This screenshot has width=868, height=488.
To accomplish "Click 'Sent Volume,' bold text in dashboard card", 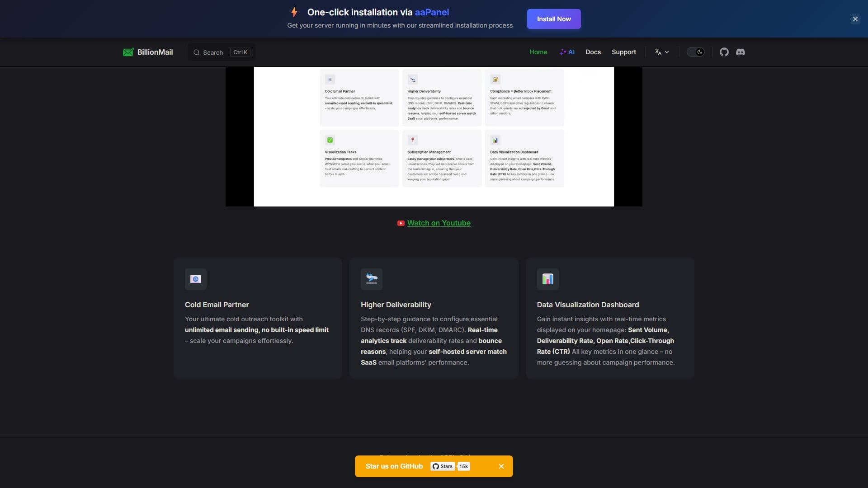I will [x=648, y=330].
